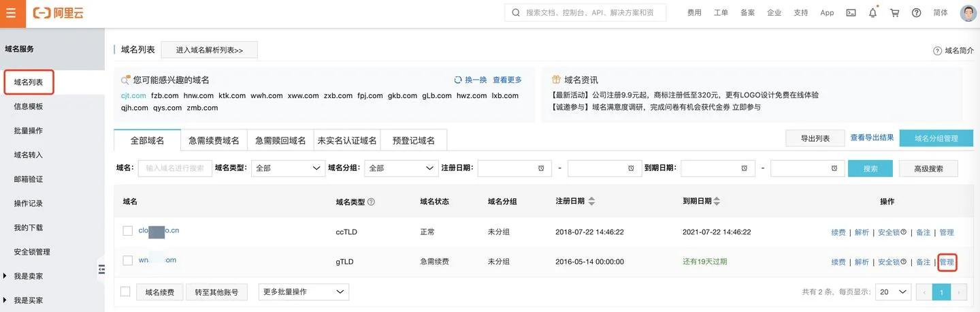Select page 1 in pagination
Screen dimensions: 980x312
click(x=942, y=292)
